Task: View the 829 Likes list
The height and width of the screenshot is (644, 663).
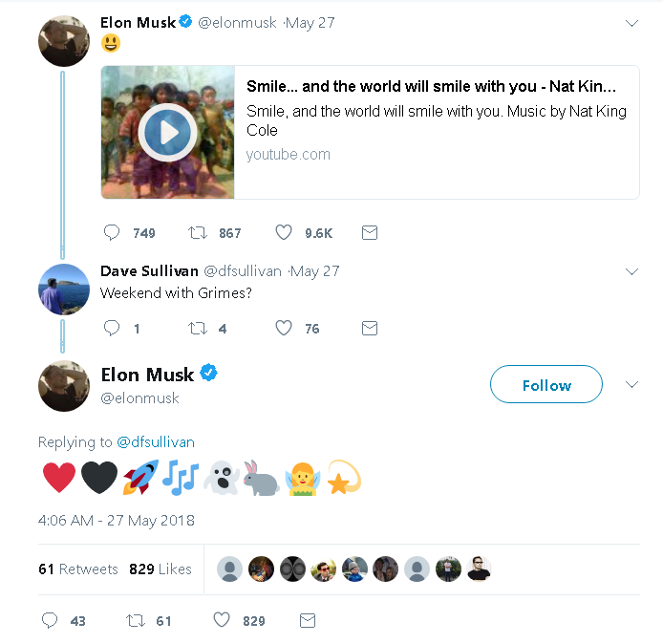Action: point(160,569)
